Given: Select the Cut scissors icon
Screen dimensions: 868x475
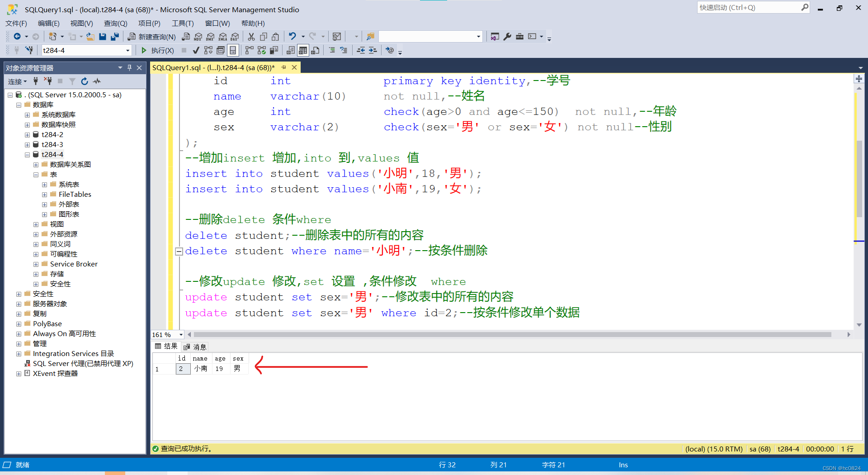Looking at the screenshot, I should click(251, 37).
